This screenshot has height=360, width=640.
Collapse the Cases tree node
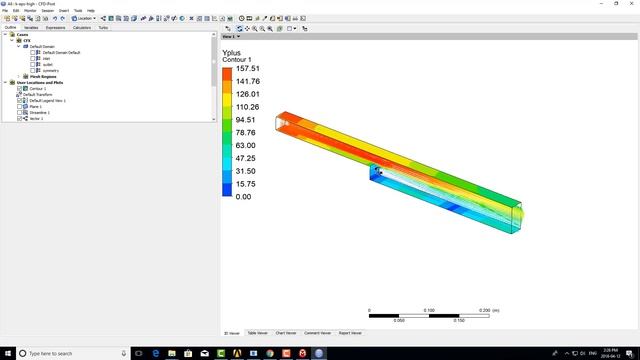tap(5, 35)
